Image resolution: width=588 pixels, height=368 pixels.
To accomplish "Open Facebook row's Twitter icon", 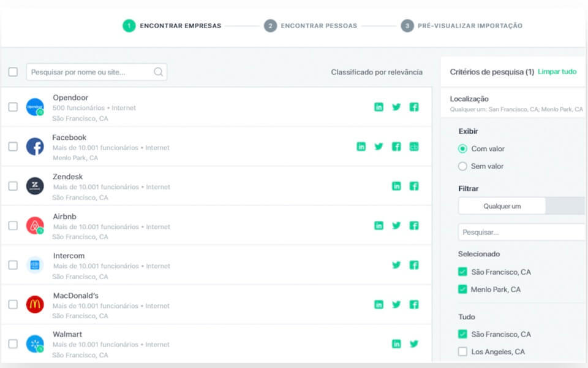I will click(x=379, y=147).
